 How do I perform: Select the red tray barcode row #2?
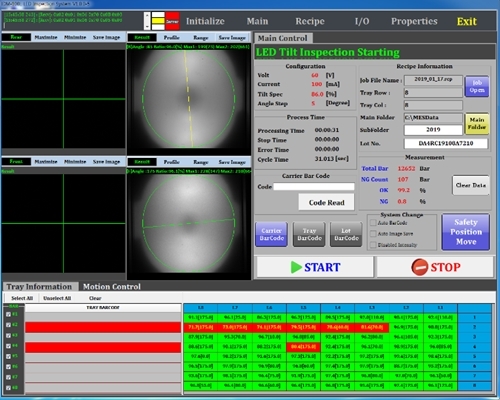[103, 327]
